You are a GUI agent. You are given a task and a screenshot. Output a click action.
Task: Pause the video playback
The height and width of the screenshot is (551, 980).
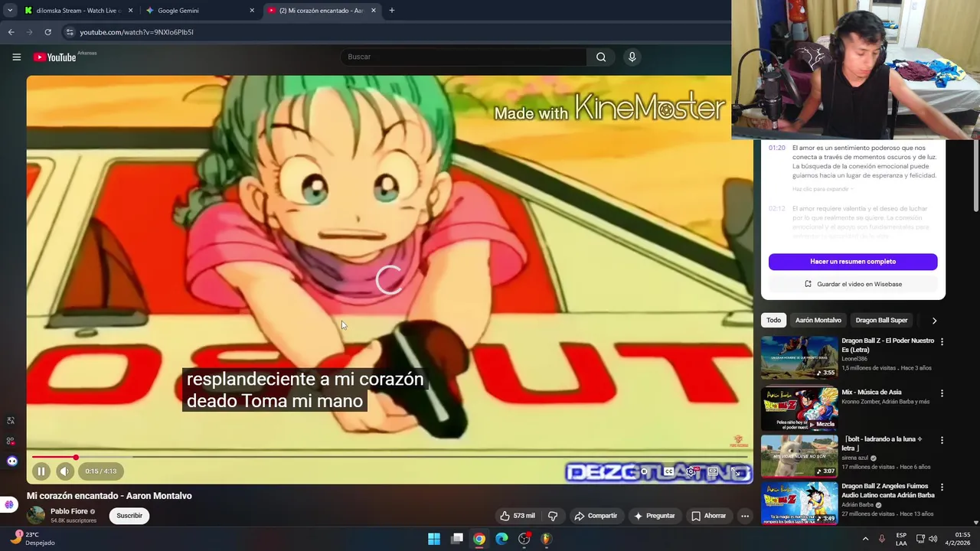[x=41, y=471]
